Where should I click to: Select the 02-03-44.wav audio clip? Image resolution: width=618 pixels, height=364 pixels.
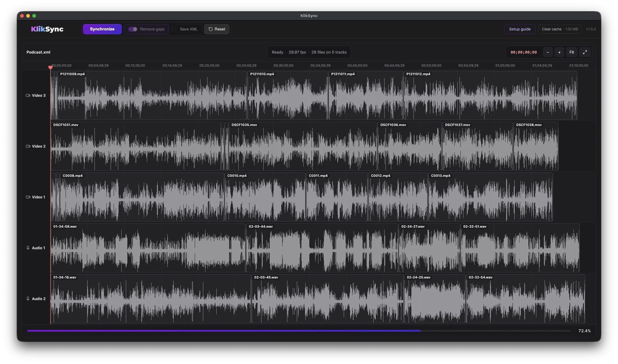coord(322,248)
